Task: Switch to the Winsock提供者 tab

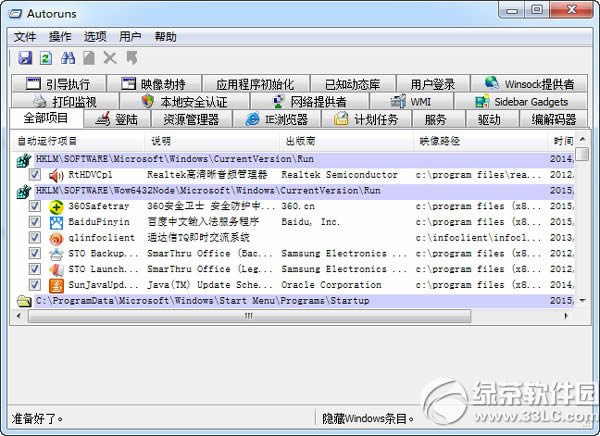Action: click(529, 84)
